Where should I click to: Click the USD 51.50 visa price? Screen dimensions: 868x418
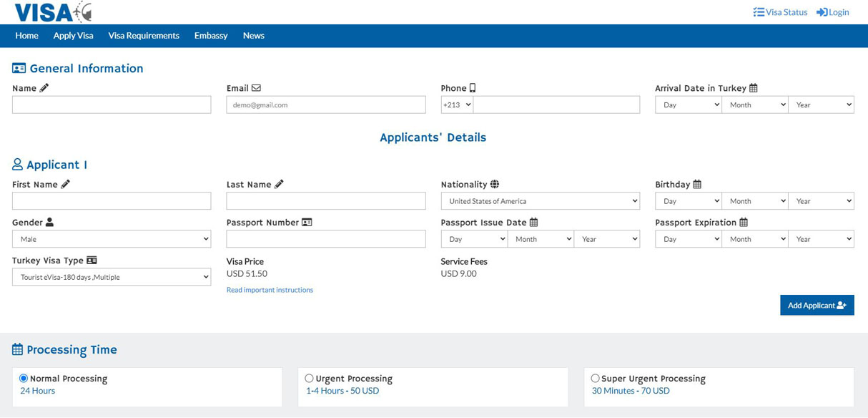pyautogui.click(x=247, y=273)
